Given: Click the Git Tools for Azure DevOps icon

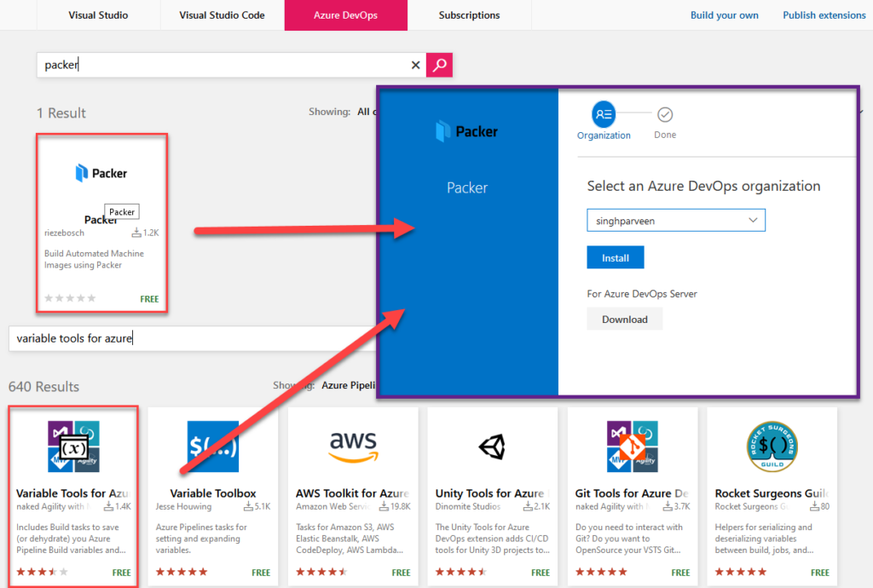Looking at the screenshot, I should (x=632, y=446).
